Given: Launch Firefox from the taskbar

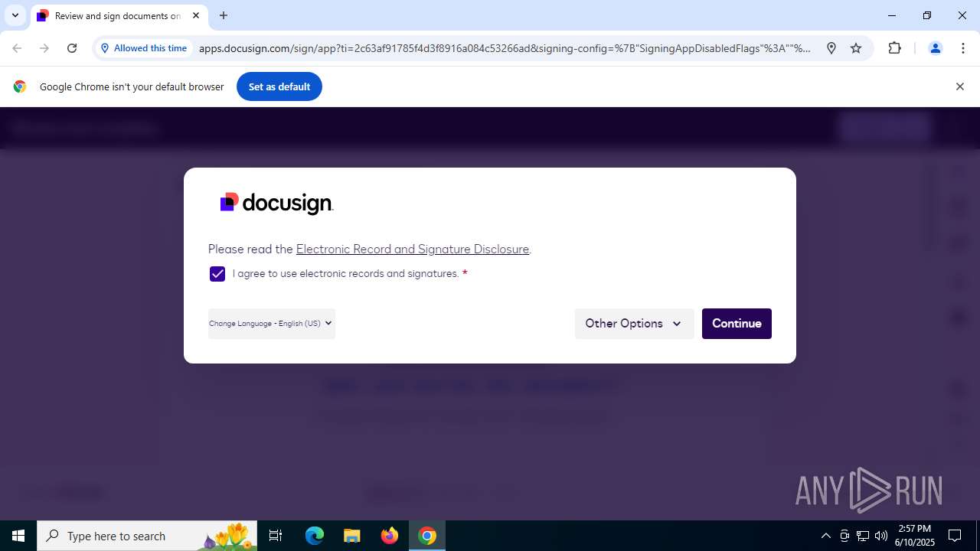Looking at the screenshot, I should tap(390, 536).
